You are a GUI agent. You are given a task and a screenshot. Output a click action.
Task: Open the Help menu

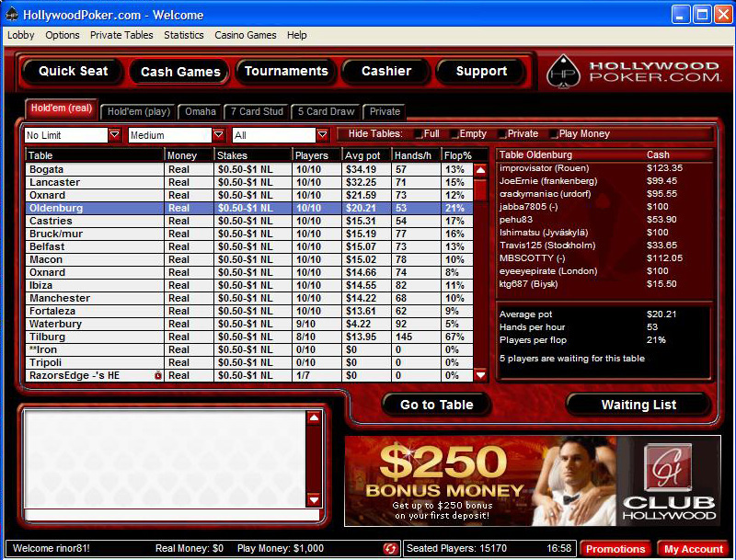click(296, 35)
